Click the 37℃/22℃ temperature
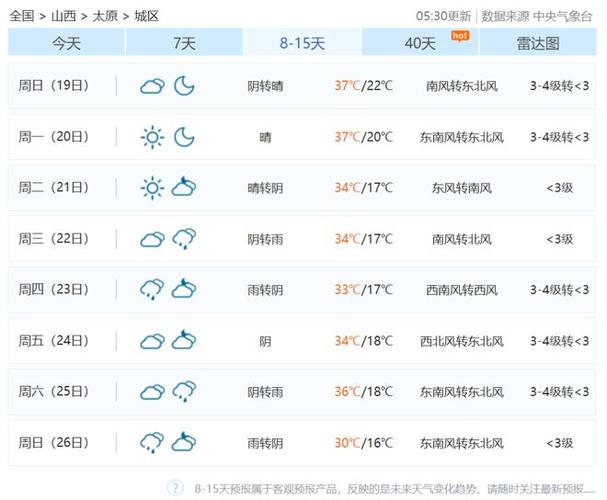This screenshot has width=607, height=500. (x=364, y=86)
